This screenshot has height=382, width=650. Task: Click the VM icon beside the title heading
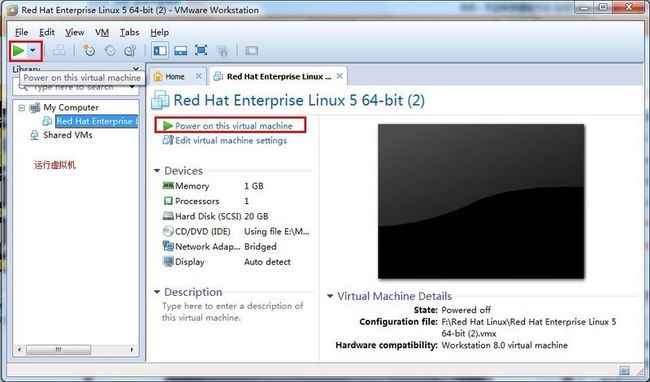click(x=160, y=100)
